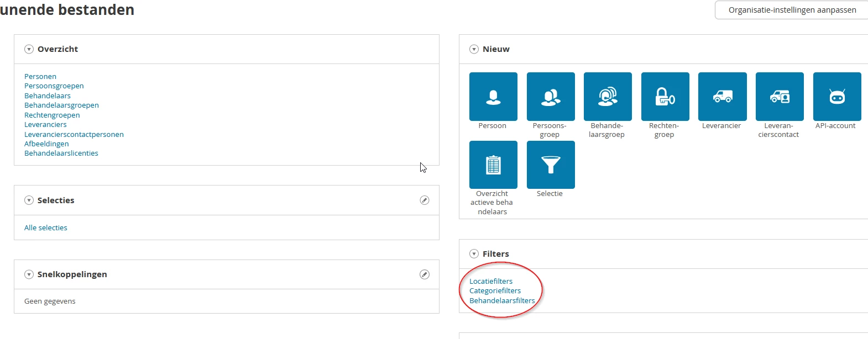This screenshot has width=868, height=339.
Task: Go to Leveranciers link
Action: click(45, 125)
